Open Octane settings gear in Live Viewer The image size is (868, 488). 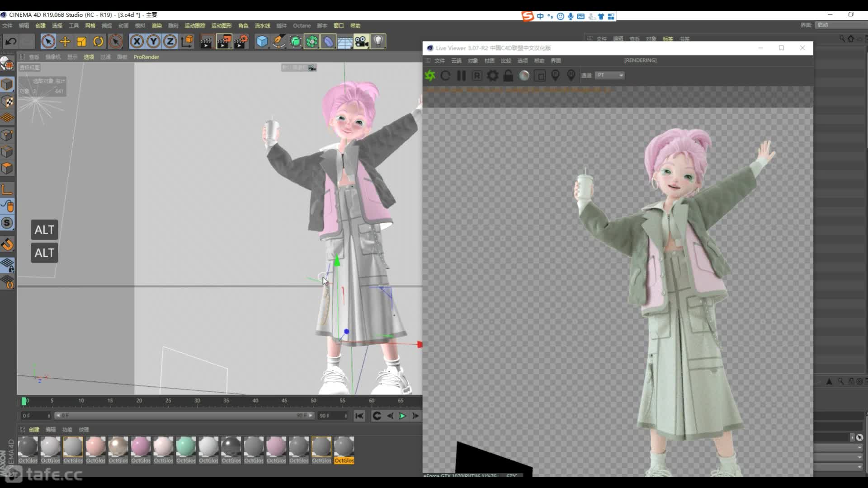(x=493, y=75)
